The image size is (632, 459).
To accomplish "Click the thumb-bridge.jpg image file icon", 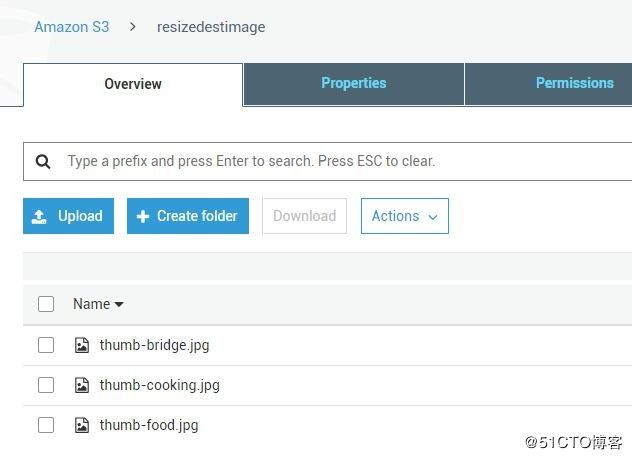I will pyautogui.click(x=82, y=345).
